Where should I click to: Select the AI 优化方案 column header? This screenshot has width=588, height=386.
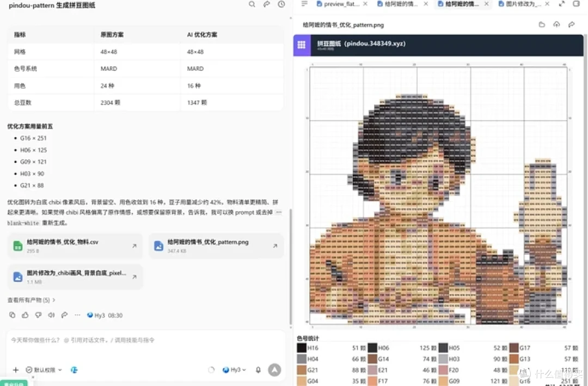coord(202,34)
